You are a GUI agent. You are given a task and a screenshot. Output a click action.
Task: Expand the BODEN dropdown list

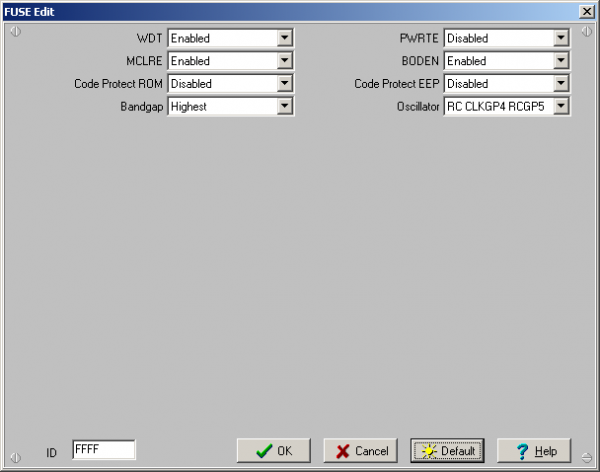[562, 61]
